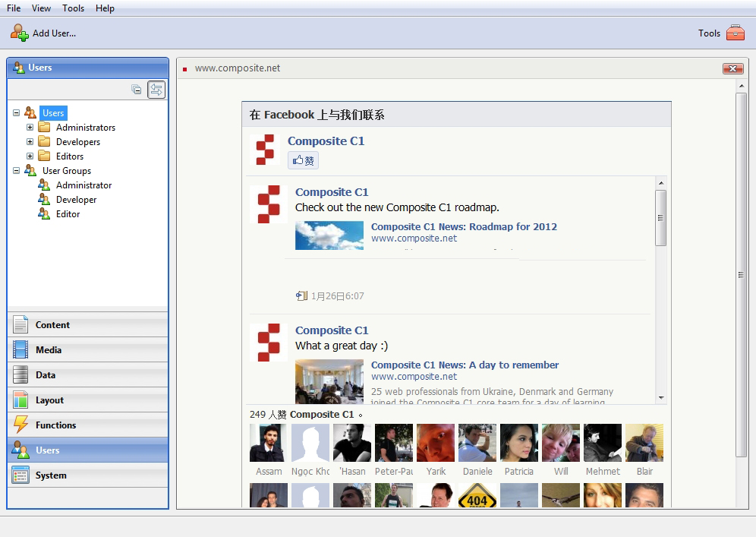Click the Composite C1 logo in header
Screen dimensions: 756x537
(265, 150)
